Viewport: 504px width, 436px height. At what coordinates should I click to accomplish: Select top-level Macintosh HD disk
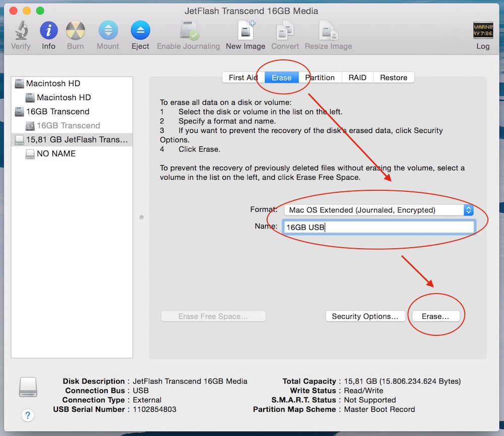tap(72, 84)
